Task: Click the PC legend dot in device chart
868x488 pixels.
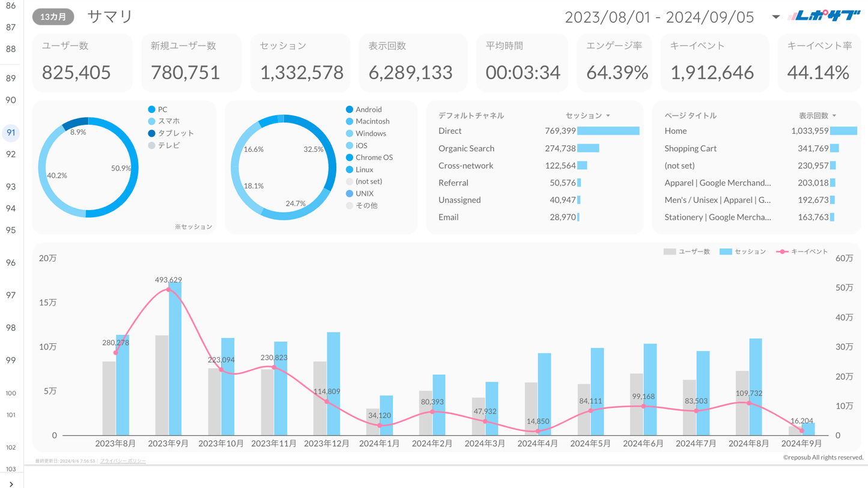Action: point(152,109)
